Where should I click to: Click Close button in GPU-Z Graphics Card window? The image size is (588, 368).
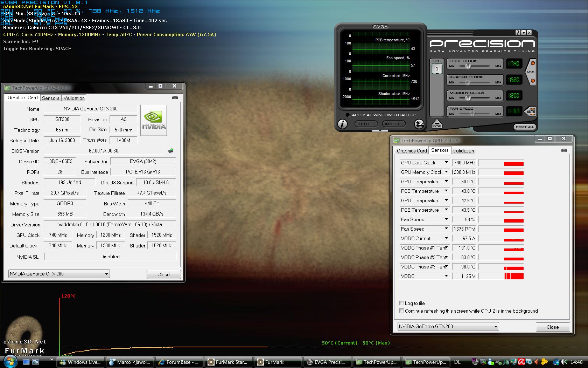coord(163,274)
